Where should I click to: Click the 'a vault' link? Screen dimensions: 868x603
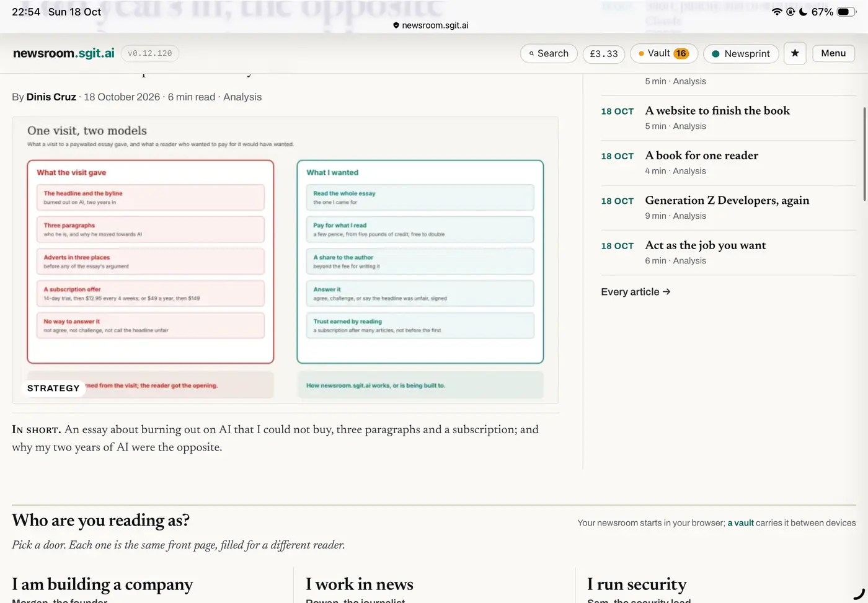click(740, 523)
